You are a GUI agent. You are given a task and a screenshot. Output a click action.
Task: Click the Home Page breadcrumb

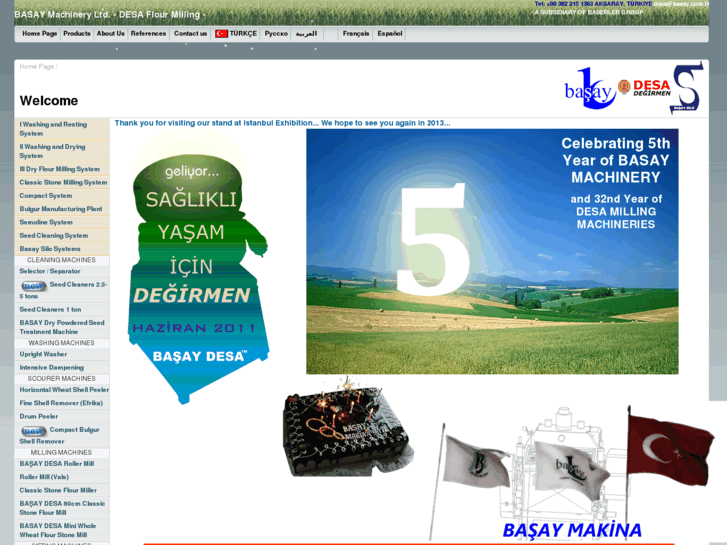click(37, 66)
